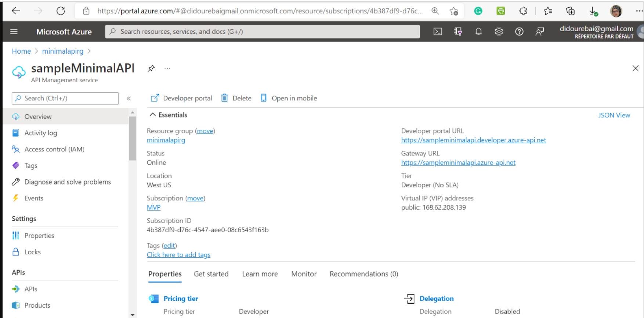Open the browser Favorites list
Screen dimensions: 644x318
pos(548,11)
